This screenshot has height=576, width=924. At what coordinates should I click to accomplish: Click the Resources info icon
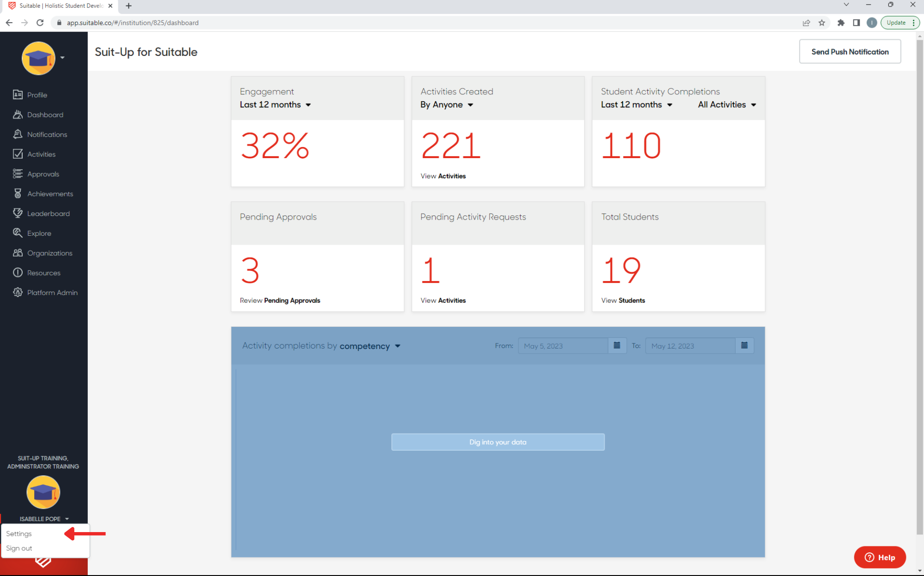(x=18, y=273)
